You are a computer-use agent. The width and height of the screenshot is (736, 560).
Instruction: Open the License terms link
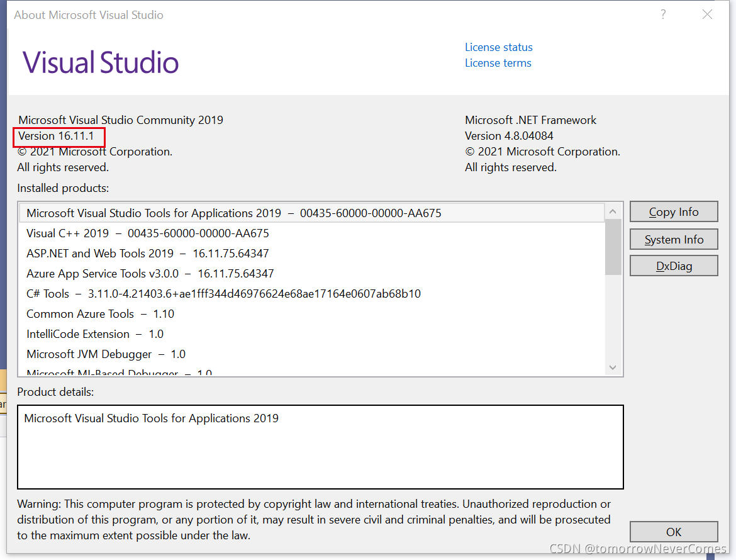498,63
